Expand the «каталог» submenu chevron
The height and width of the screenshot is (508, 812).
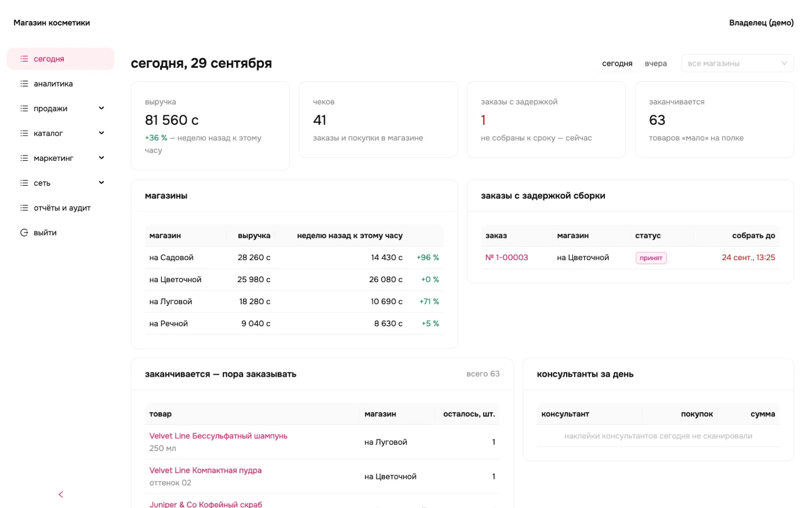click(101, 133)
